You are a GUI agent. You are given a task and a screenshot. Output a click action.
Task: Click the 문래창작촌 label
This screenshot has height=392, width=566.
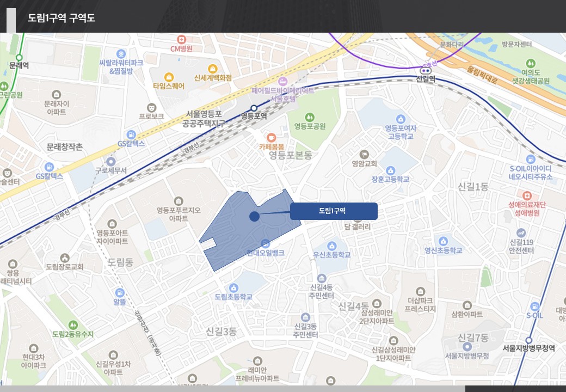coord(65,146)
